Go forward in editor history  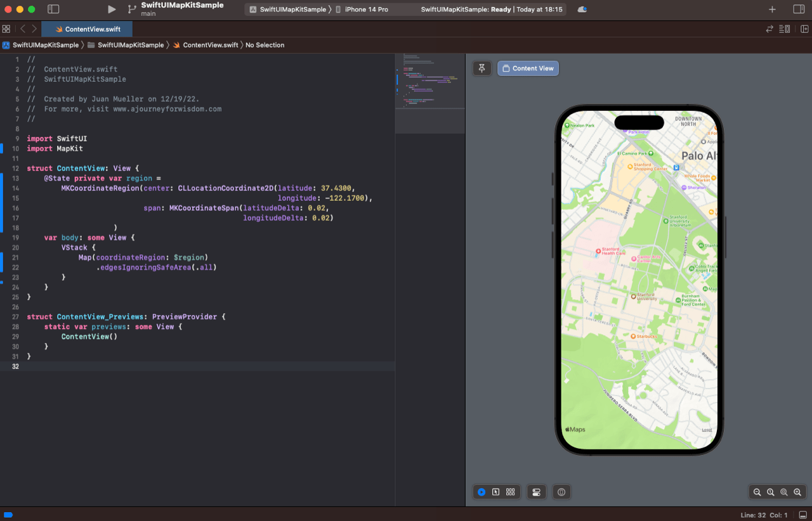point(34,29)
